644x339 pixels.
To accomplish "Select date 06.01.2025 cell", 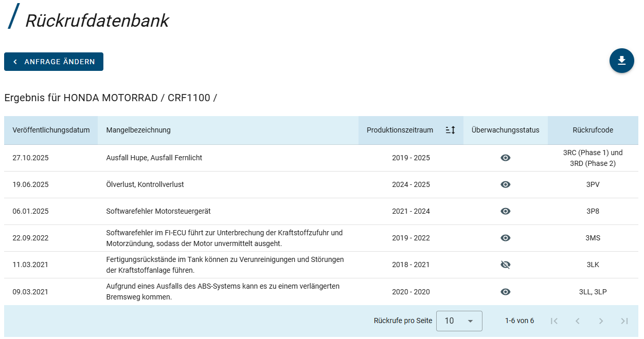I will click(x=30, y=211).
